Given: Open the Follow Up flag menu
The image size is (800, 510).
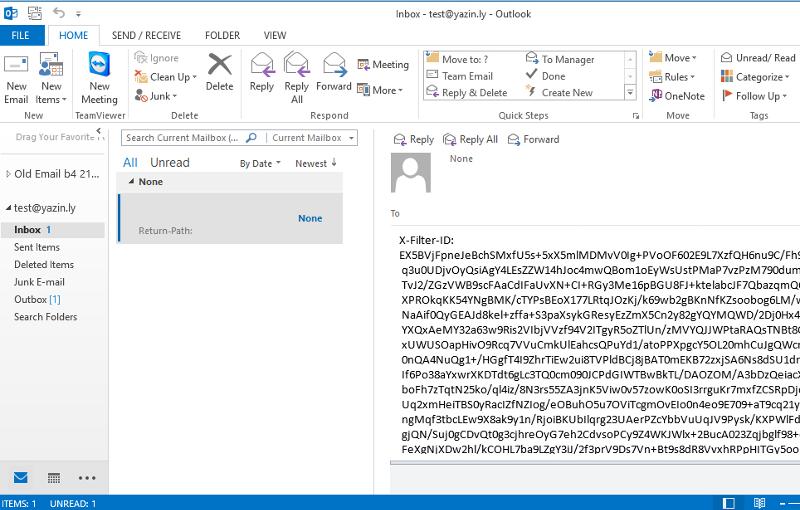Looking at the screenshot, I should click(755, 96).
